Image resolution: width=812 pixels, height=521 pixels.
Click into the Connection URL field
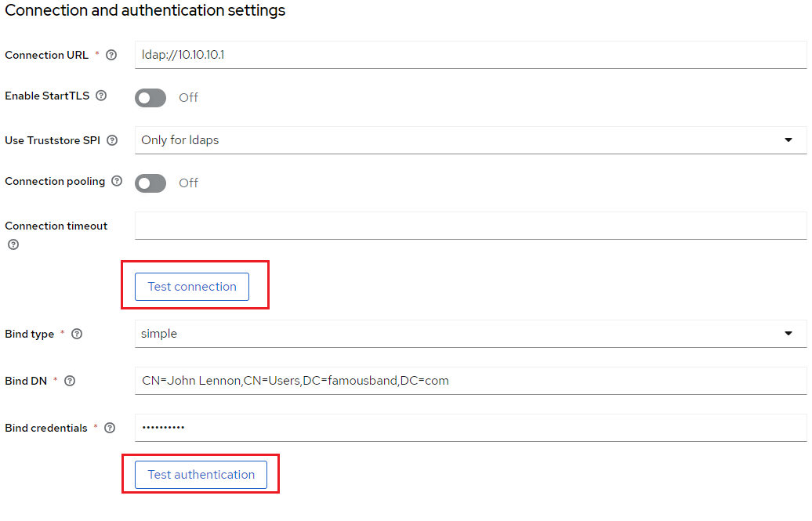click(470, 55)
